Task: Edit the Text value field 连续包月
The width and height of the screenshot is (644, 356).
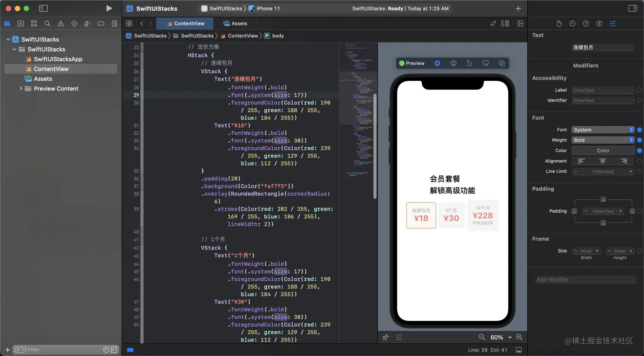Action: click(x=603, y=47)
